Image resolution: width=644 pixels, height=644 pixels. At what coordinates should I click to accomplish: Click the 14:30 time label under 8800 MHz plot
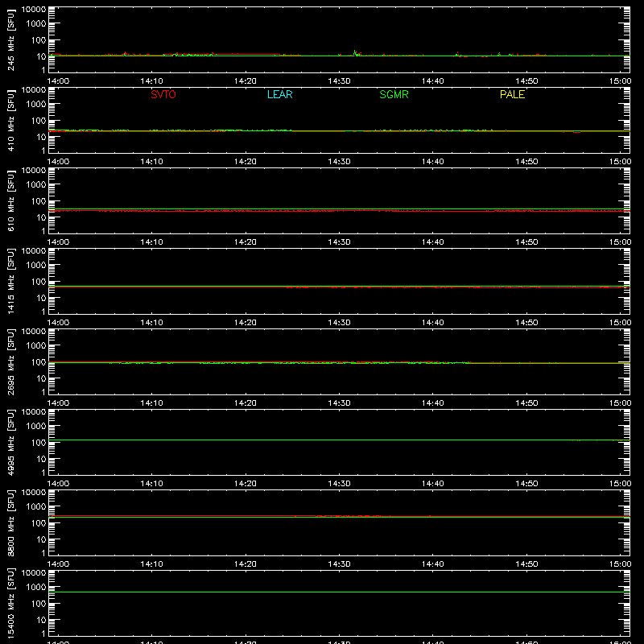coord(339,564)
